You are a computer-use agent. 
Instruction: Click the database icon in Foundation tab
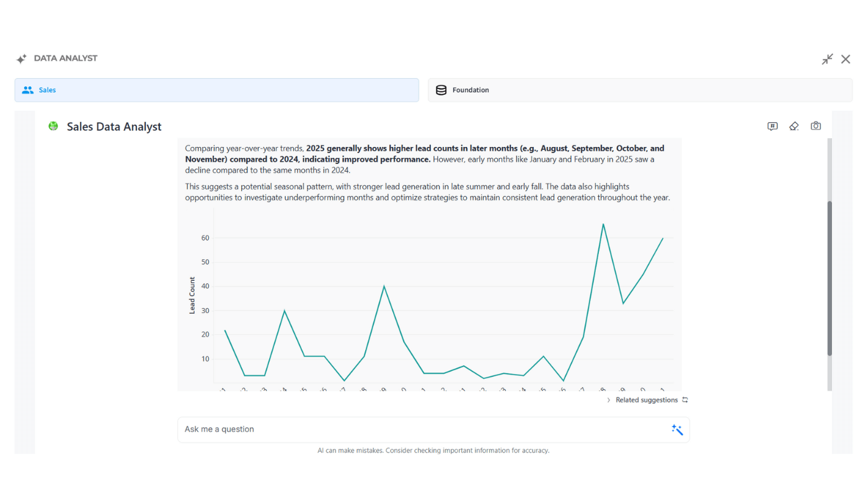click(441, 90)
